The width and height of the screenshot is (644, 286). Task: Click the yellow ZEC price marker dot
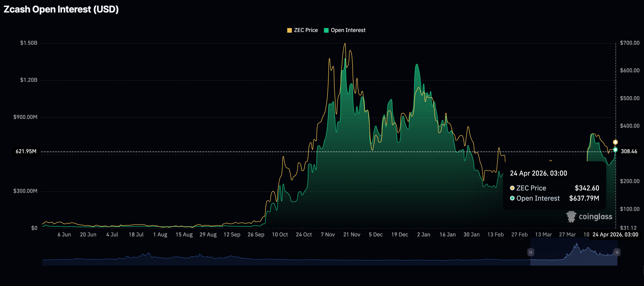click(615, 142)
